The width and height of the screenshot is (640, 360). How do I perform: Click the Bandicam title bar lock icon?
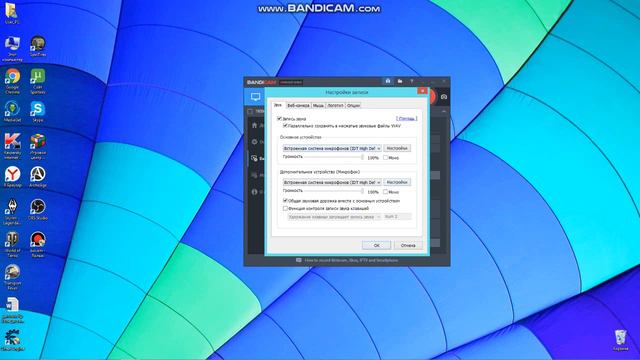point(388,81)
